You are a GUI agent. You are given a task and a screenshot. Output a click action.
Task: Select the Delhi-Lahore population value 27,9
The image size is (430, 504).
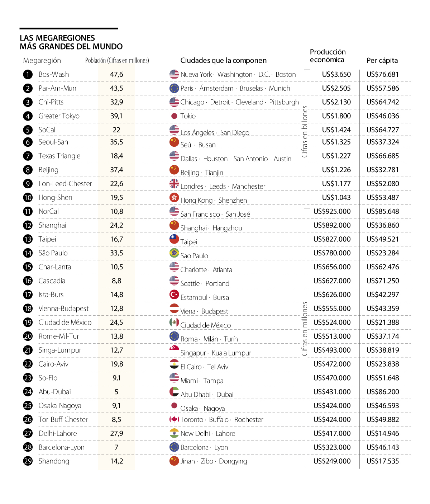116,433
